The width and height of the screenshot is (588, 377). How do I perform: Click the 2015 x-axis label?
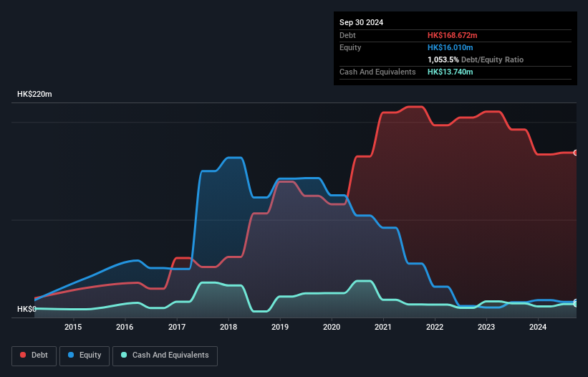[73, 327]
